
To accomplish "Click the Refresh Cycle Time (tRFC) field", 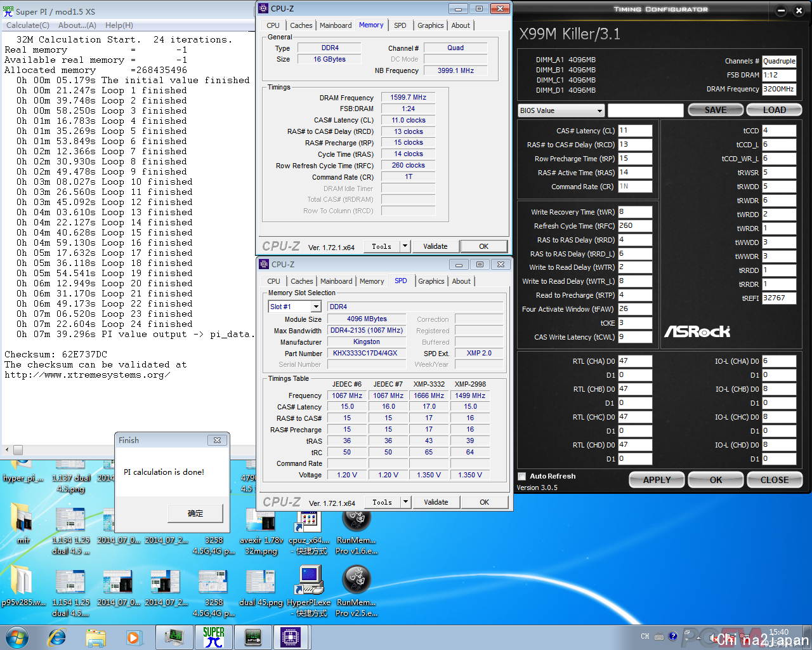I will coord(635,226).
